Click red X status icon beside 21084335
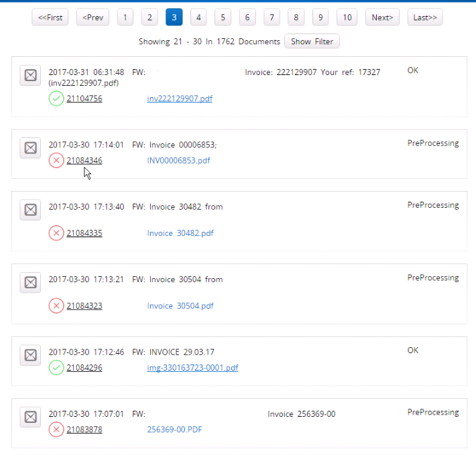Screen dimensions: 476x457 pos(56,233)
